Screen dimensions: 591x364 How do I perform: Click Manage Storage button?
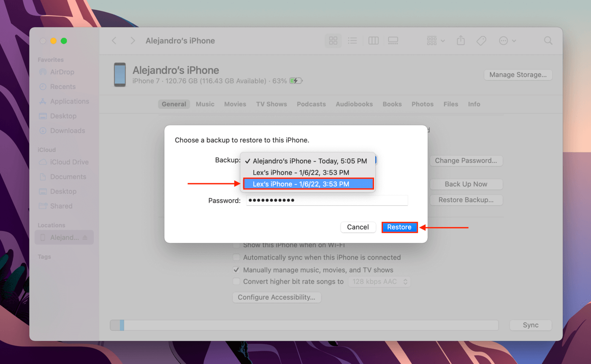click(518, 75)
